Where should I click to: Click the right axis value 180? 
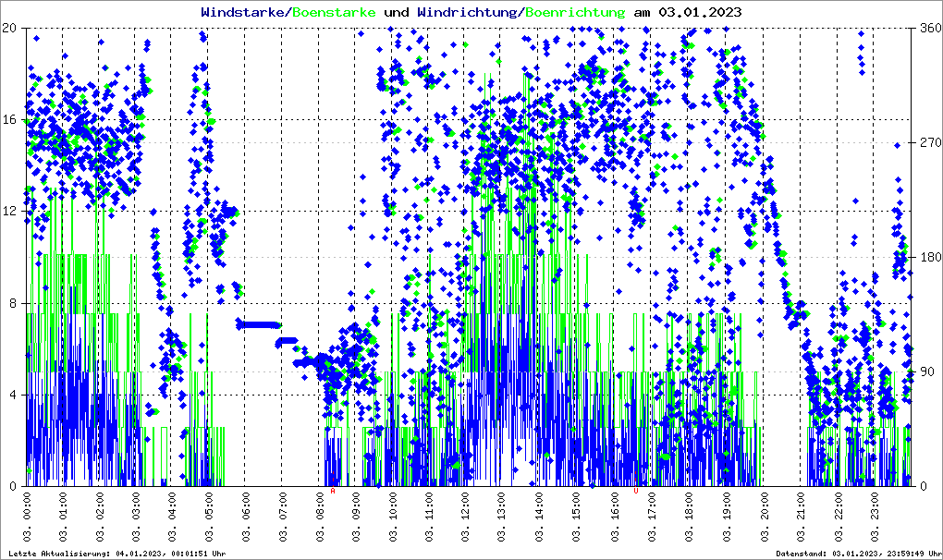(930, 257)
